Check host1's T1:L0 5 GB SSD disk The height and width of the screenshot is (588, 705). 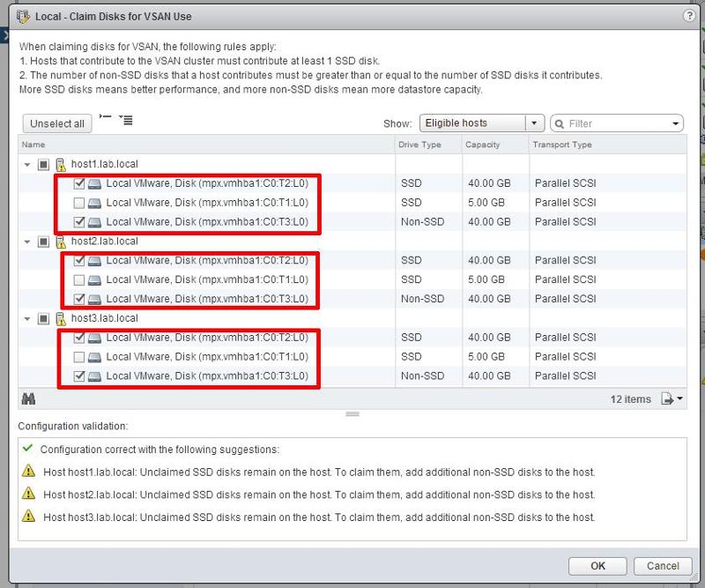tap(79, 203)
